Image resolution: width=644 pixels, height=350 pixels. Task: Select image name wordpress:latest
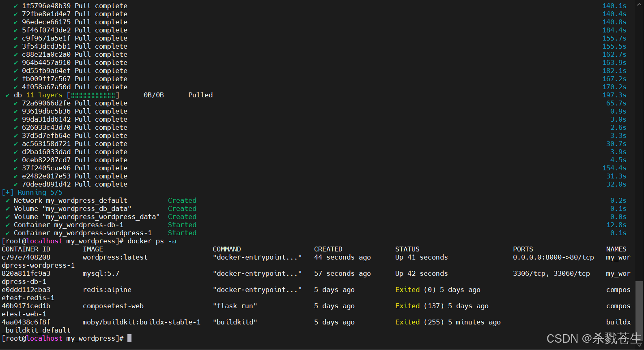(115, 257)
